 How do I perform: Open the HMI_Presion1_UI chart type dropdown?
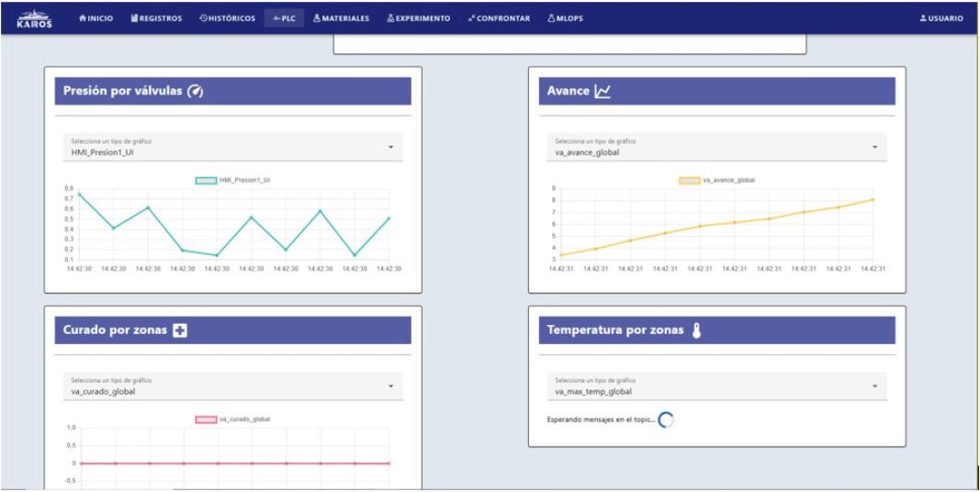coord(232,147)
